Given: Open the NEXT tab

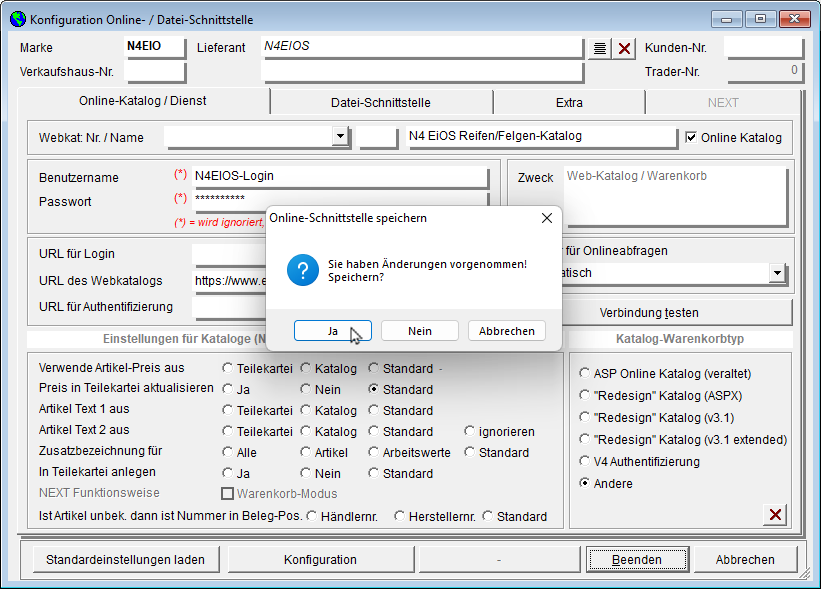Looking at the screenshot, I should click(x=723, y=103).
